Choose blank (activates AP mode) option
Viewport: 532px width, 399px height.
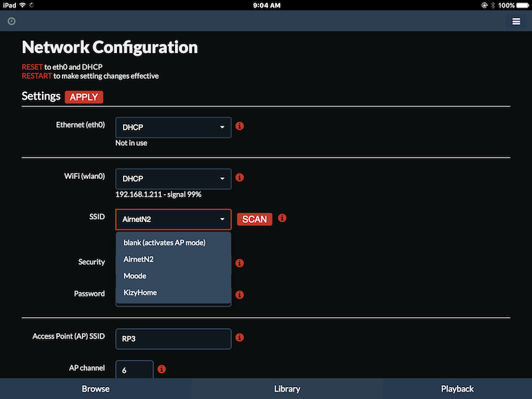coord(174,243)
